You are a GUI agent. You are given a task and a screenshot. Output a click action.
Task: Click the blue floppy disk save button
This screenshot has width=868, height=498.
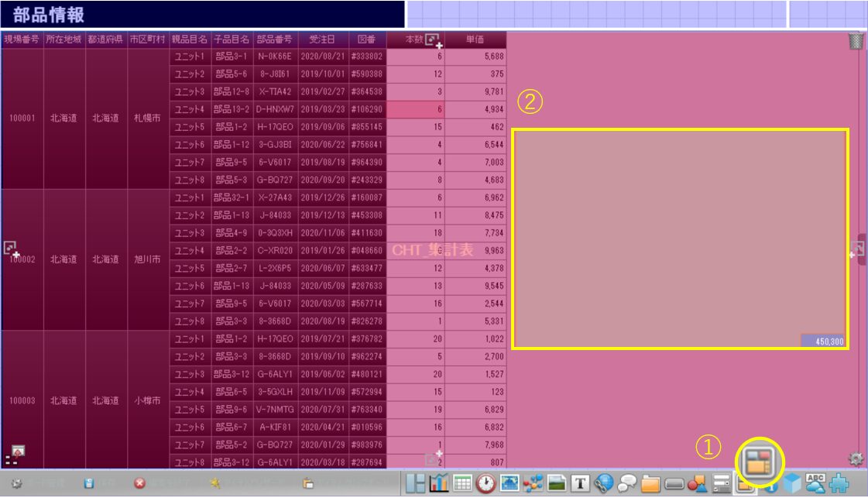pos(89,483)
